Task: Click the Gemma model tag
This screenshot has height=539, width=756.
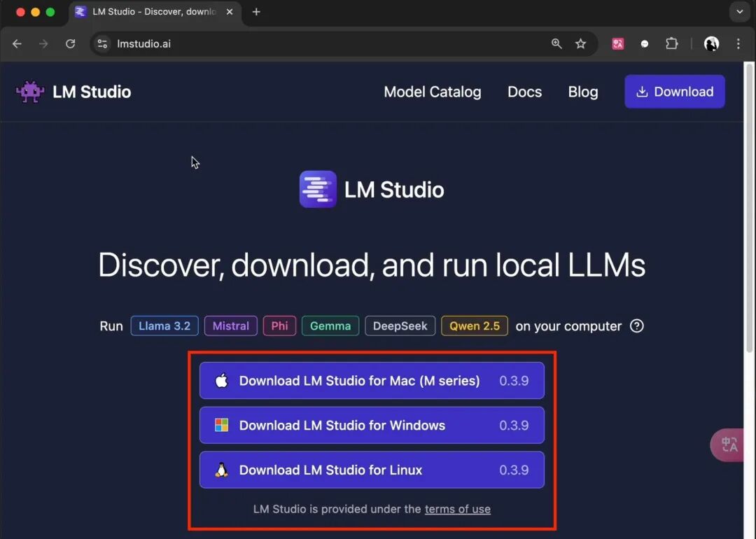Action: [x=330, y=326]
